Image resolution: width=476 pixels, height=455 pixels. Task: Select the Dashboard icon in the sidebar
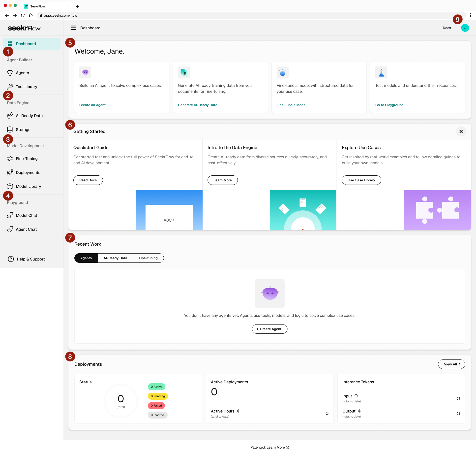10,43
